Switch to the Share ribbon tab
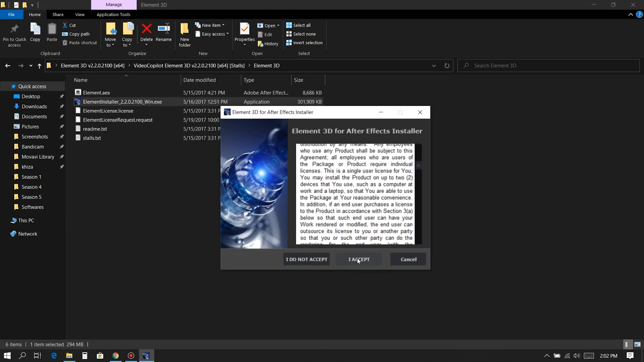 (x=58, y=14)
